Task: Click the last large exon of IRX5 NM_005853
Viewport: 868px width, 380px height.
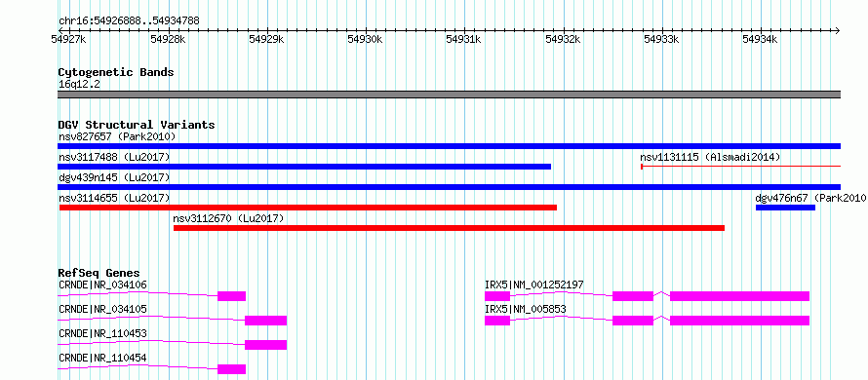Action: [x=739, y=321]
